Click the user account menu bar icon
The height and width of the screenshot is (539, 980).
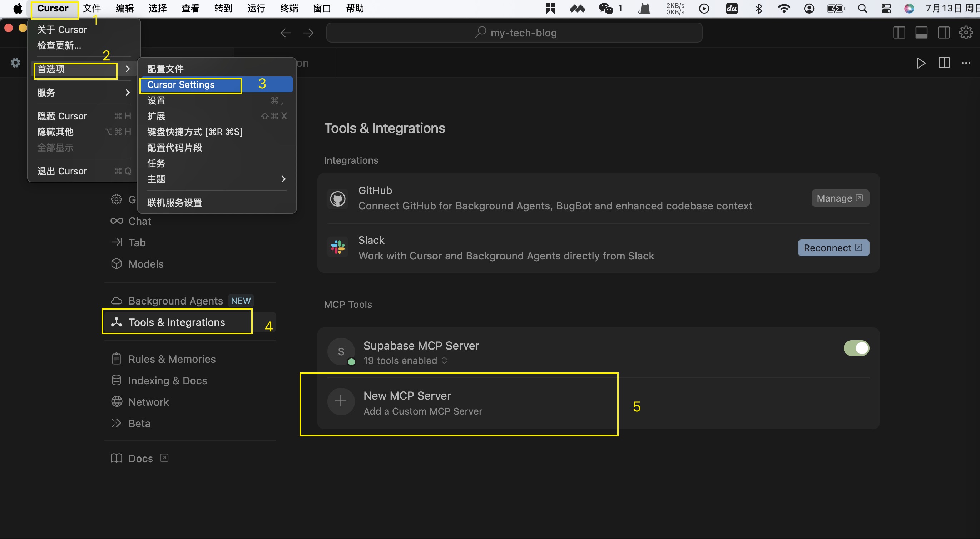[x=809, y=8]
